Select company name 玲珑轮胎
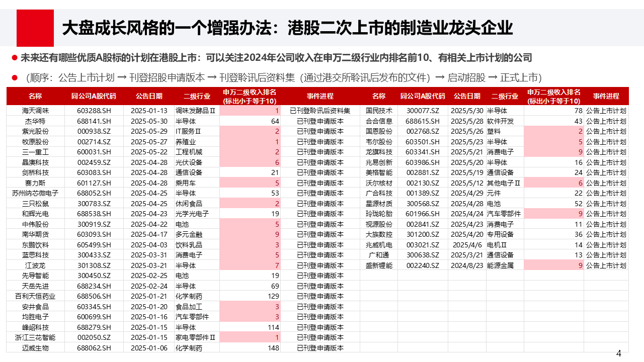The height and width of the screenshot is (362, 644). (x=379, y=214)
